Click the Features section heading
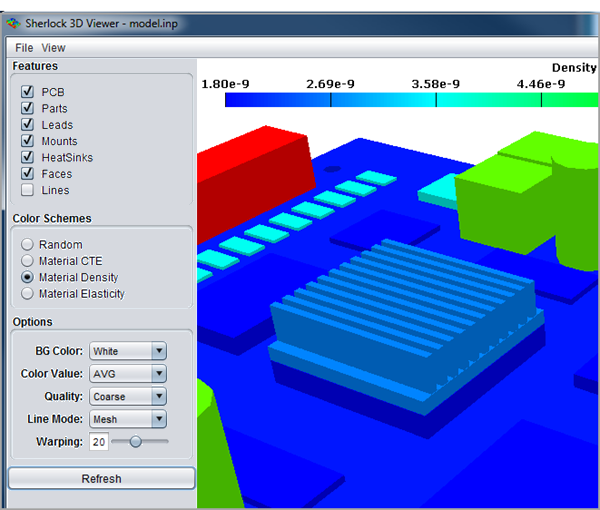This screenshot has height=510, width=600. tap(35, 66)
